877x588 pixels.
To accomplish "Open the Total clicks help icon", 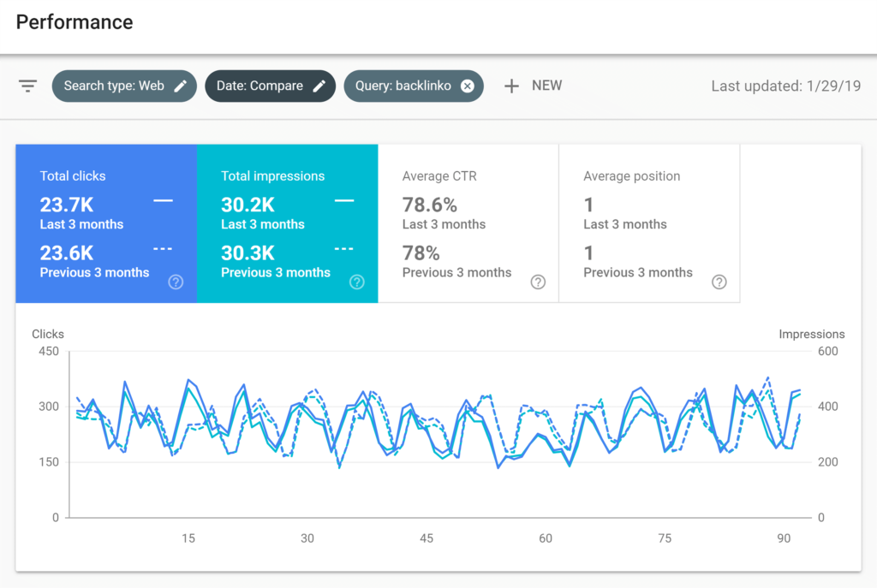I will 175,282.
